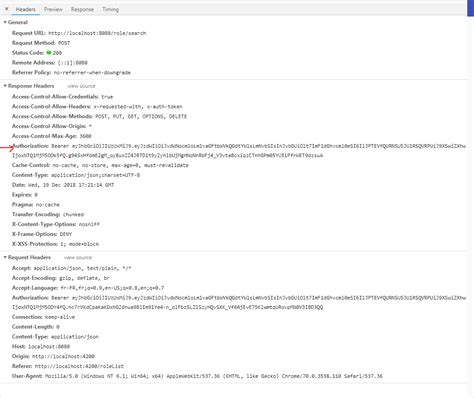This screenshot has height=398, width=474.
Task: Click view source next to Response Headers
Action: [x=81, y=86]
